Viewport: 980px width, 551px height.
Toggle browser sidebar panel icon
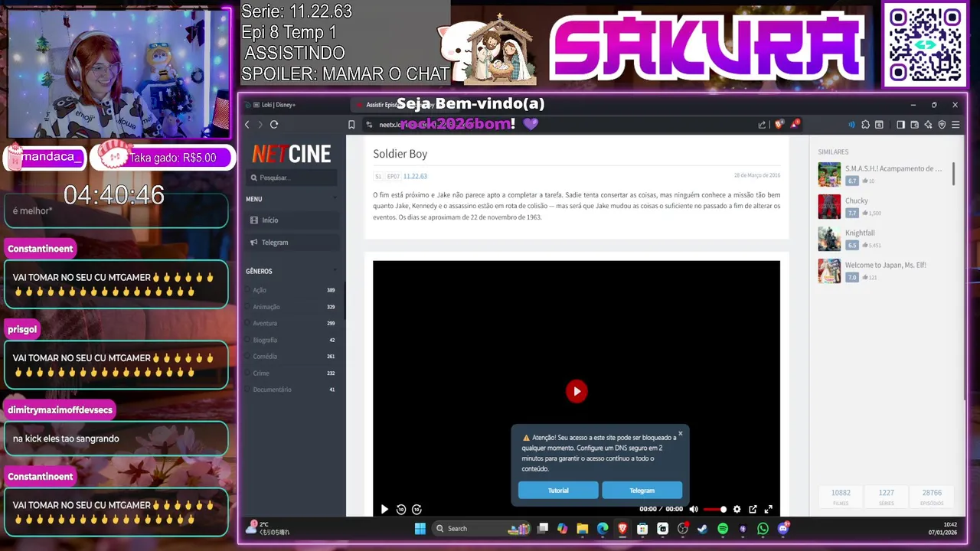click(901, 125)
